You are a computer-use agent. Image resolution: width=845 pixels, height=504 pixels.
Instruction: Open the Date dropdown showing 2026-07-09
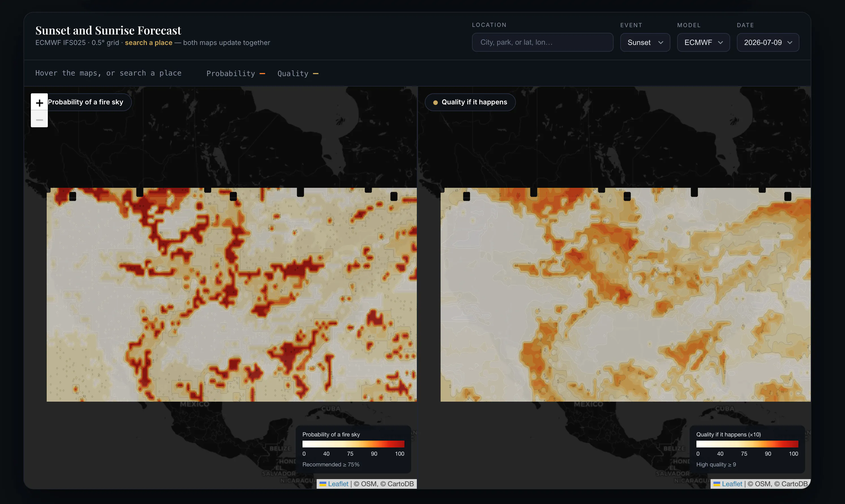768,42
